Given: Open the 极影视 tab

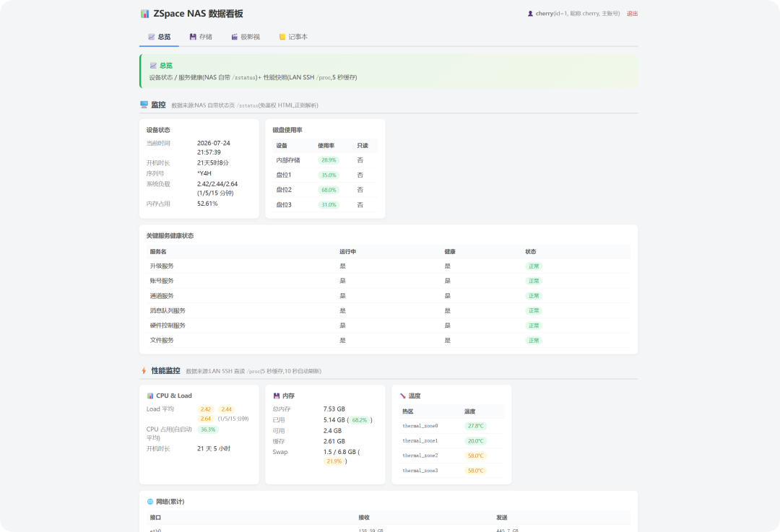Looking at the screenshot, I should (246, 37).
